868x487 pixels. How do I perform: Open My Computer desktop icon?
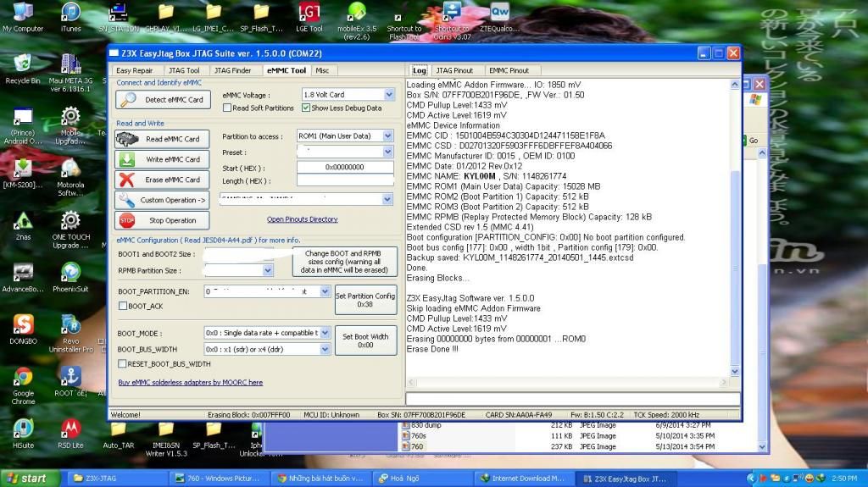23,18
